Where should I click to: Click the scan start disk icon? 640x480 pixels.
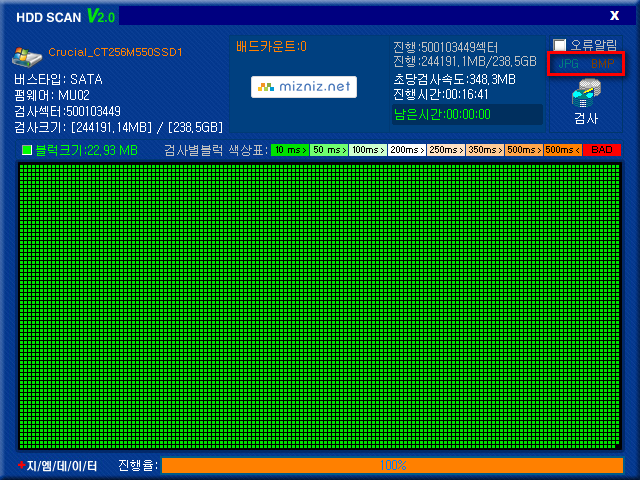[586, 93]
